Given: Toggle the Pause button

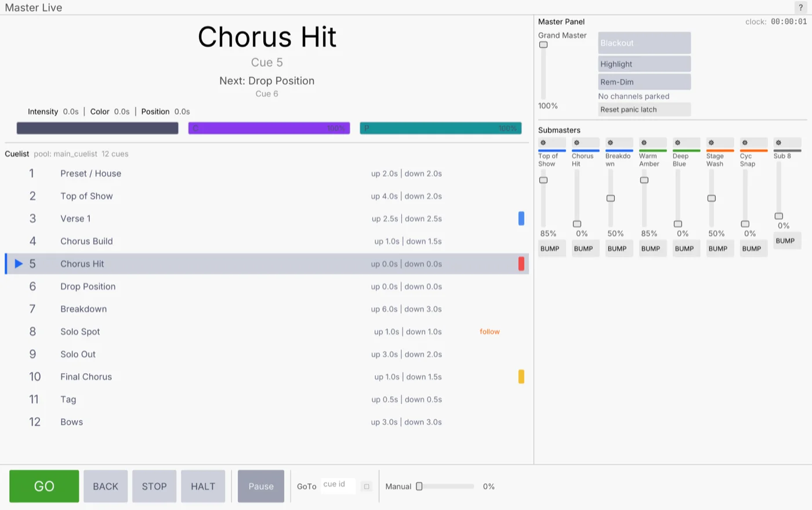Looking at the screenshot, I should 261,486.
